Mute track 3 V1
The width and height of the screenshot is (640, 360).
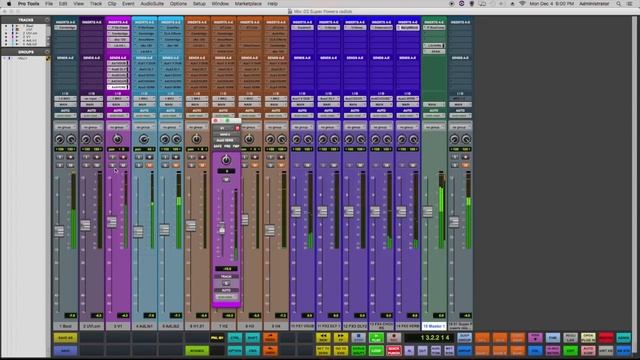pyautogui.click(x=123, y=165)
